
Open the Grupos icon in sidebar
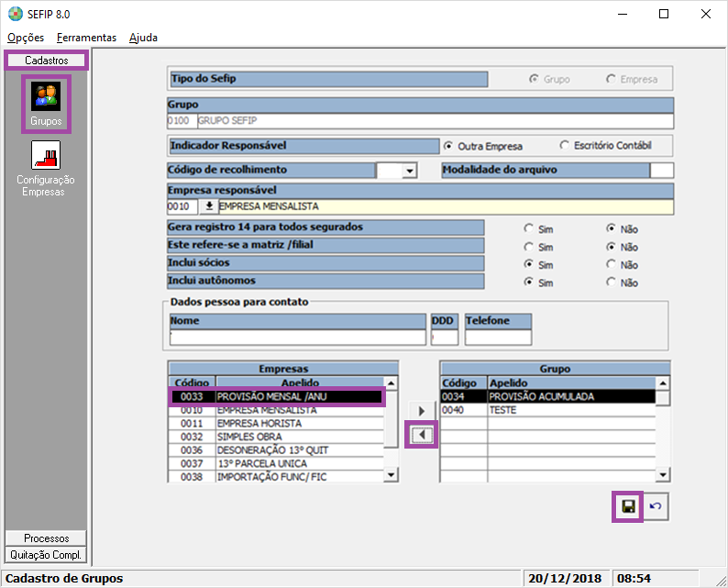pos(46,104)
